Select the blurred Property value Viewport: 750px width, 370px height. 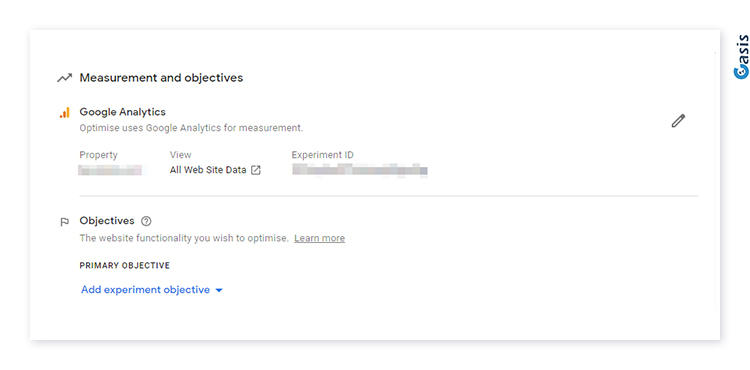110,170
